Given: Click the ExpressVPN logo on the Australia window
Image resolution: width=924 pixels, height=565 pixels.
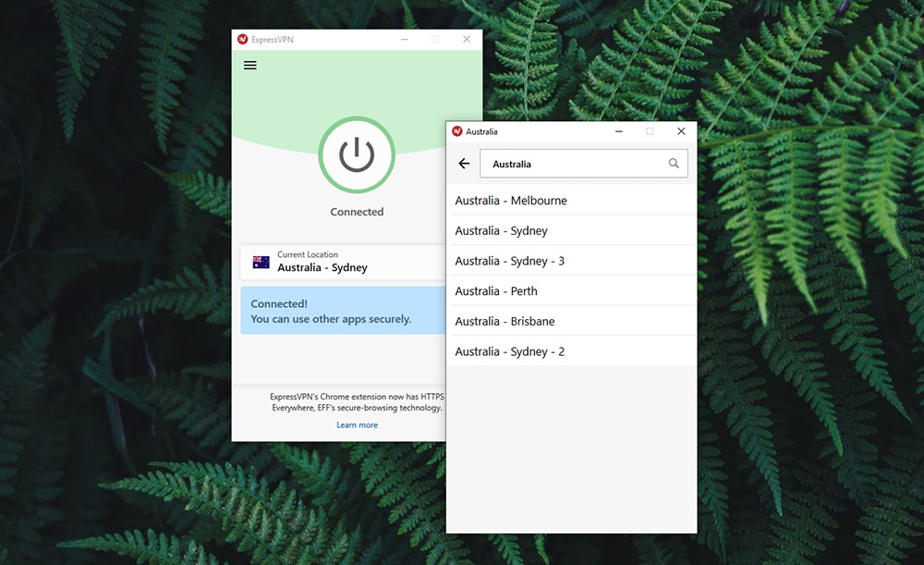Looking at the screenshot, I should coord(457,131).
